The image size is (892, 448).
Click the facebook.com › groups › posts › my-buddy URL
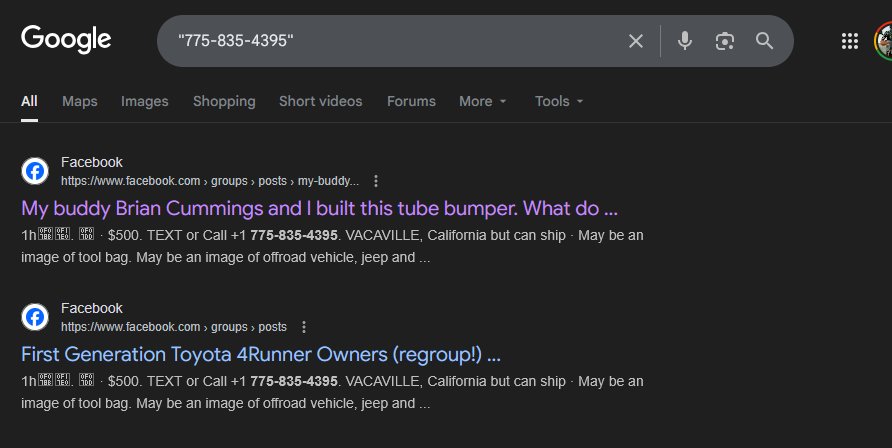point(210,181)
